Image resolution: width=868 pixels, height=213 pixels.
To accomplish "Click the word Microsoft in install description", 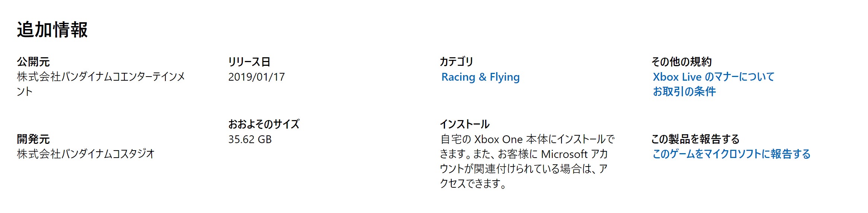I will (x=564, y=154).
